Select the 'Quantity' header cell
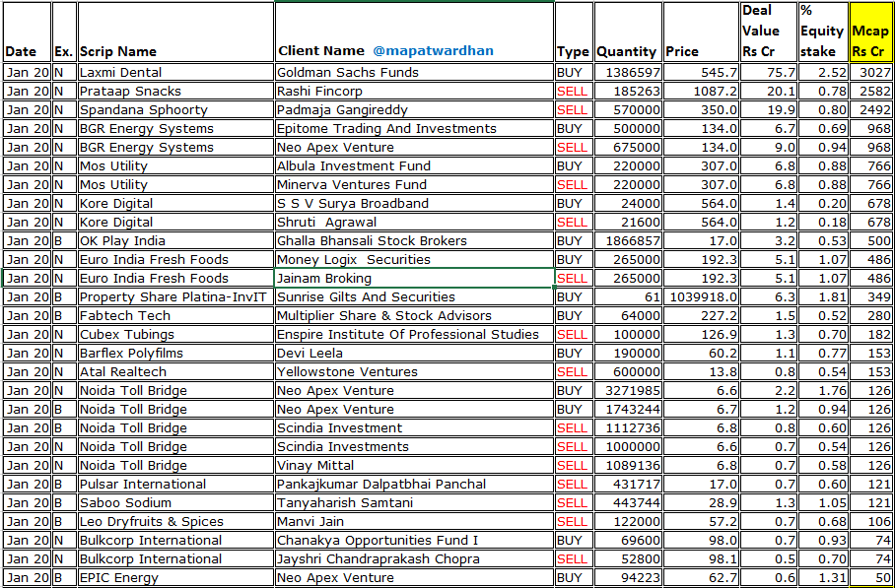The height and width of the screenshot is (588, 895). tap(628, 32)
